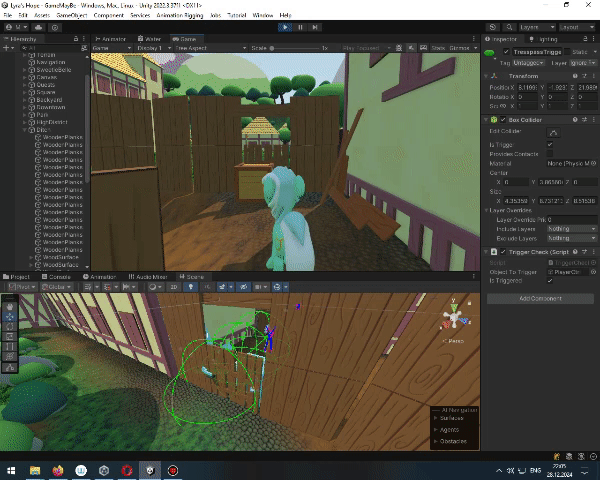Viewport: 600px width, 480px height.
Task: Click the Add Component button
Action: click(x=539, y=298)
